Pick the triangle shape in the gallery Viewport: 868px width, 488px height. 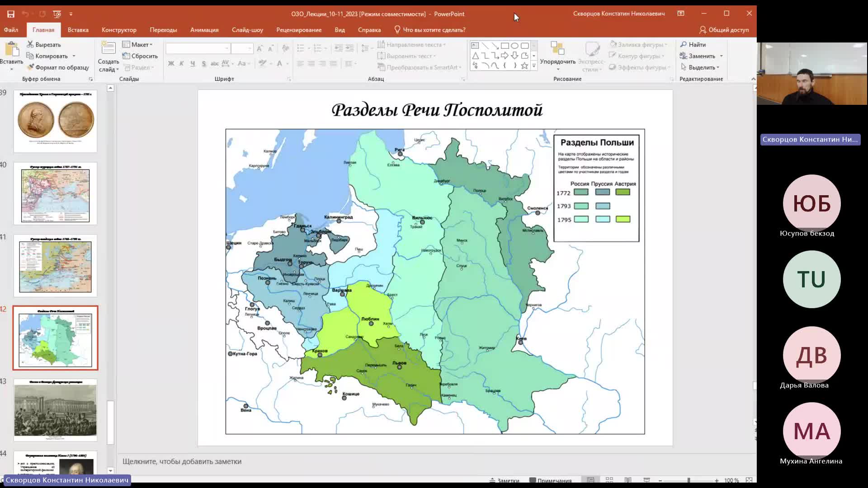click(x=475, y=56)
